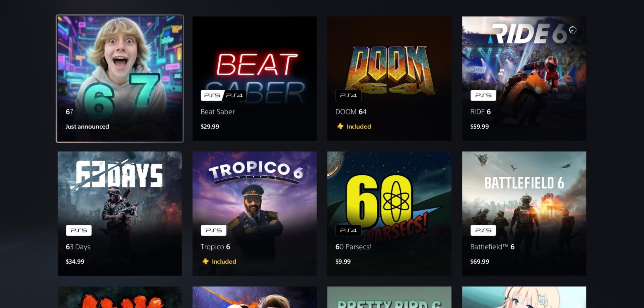Open the Pretty Bird 6 tile
Image resolution: width=644 pixels, height=308 pixels.
coord(389,297)
